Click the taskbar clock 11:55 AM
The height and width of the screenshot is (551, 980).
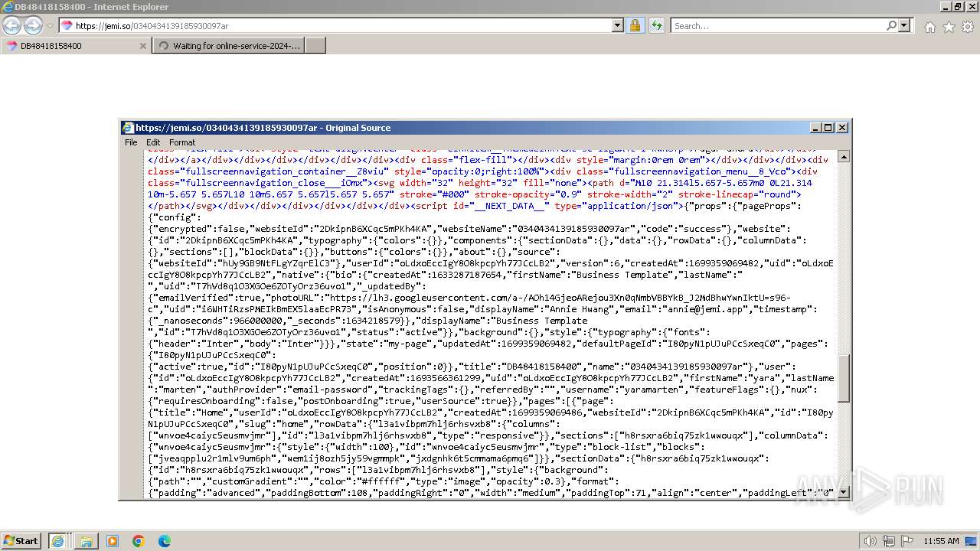(x=941, y=541)
